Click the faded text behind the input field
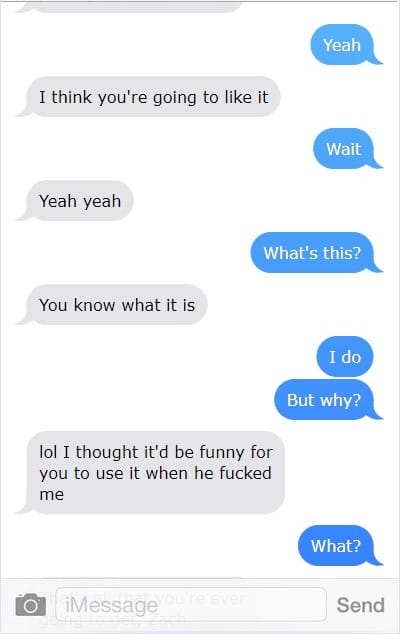The width and height of the screenshot is (400, 634). click(142, 607)
